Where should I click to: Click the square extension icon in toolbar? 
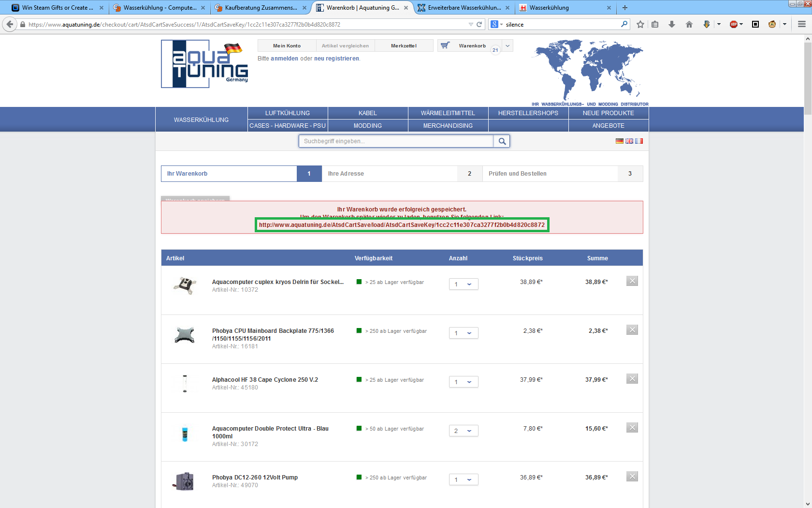coord(755,24)
